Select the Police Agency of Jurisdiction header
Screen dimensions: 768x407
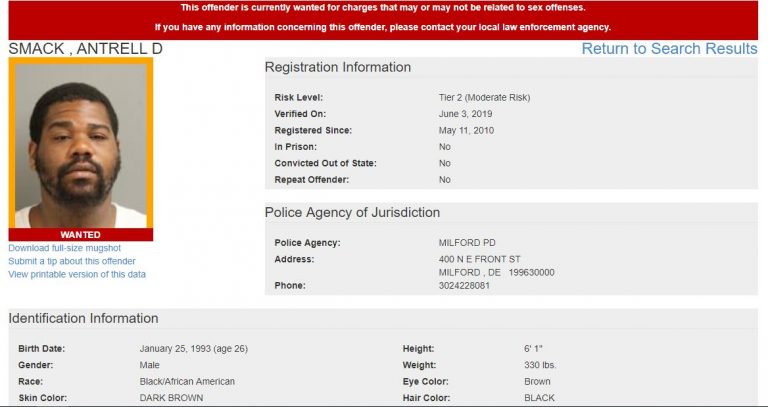tap(352, 212)
